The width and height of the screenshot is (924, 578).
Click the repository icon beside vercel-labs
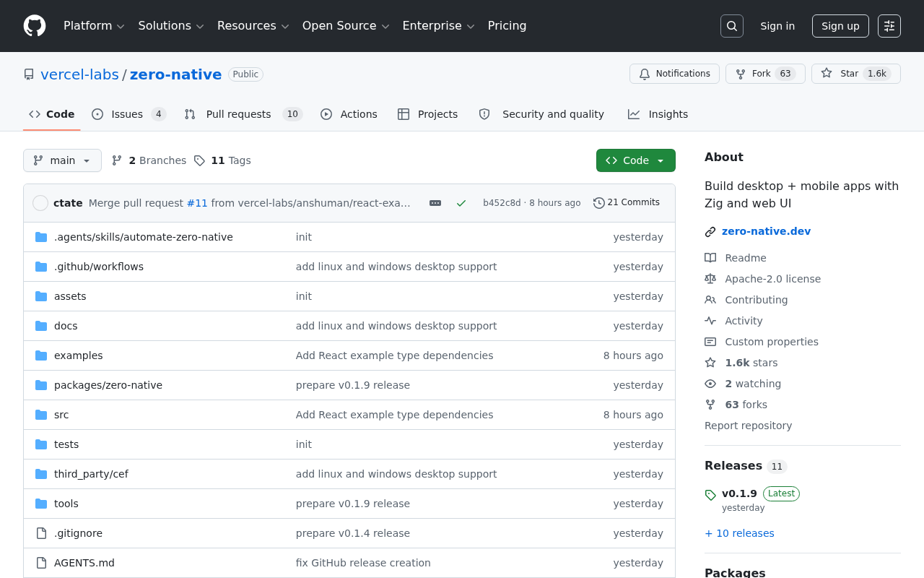[x=29, y=74]
